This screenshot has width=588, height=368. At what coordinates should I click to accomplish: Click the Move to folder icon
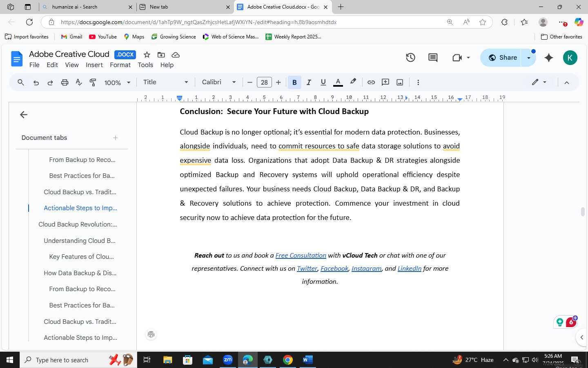pyautogui.click(x=161, y=55)
